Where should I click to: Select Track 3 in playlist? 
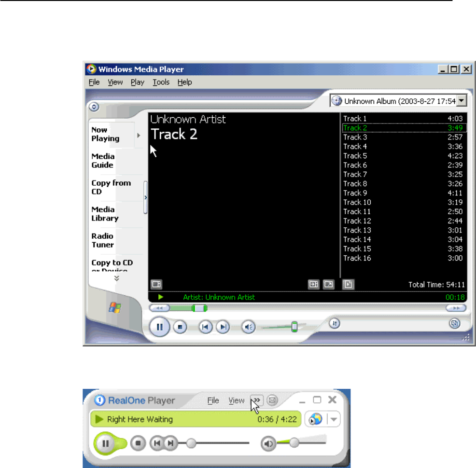click(403, 137)
